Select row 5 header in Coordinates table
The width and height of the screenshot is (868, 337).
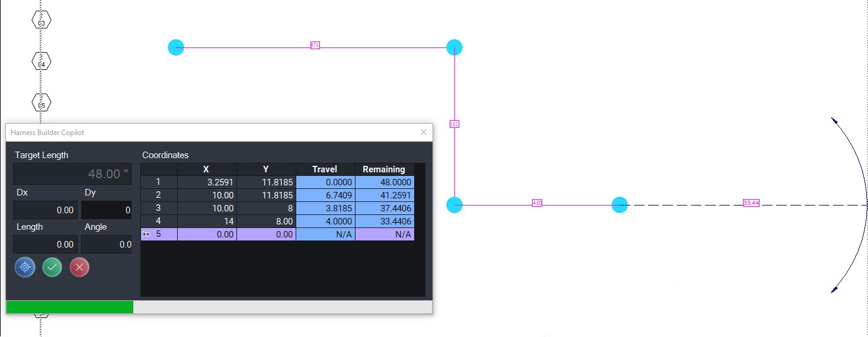point(158,235)
